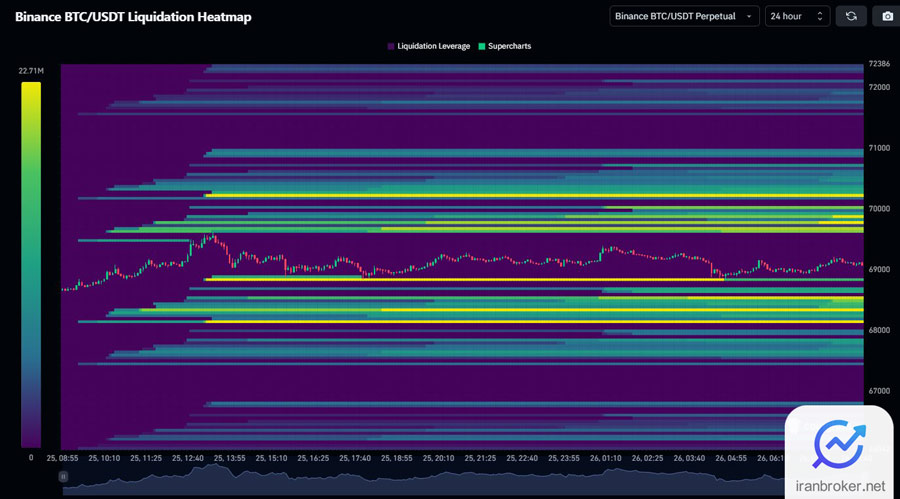Toggle the Supercharts legend item
900x499 pixels.
coord(505,46)
